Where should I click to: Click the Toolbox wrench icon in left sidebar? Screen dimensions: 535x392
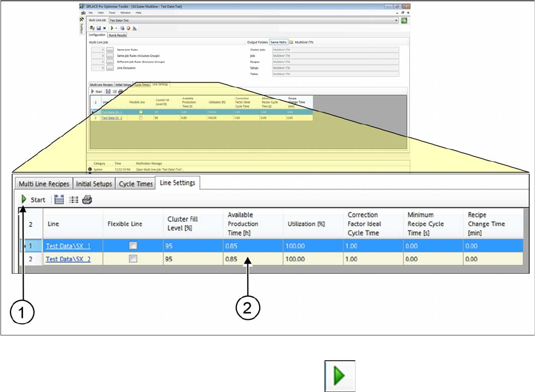click(x=81, y=19)
